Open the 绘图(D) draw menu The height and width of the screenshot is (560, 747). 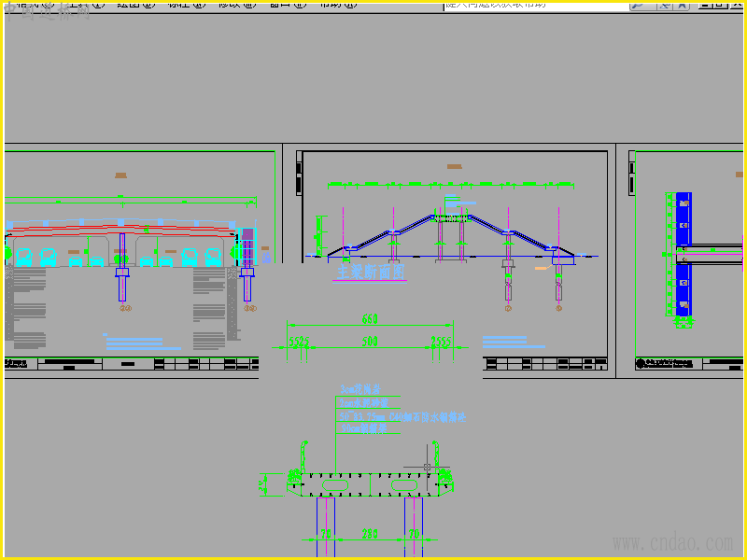[x=136, y=4]
